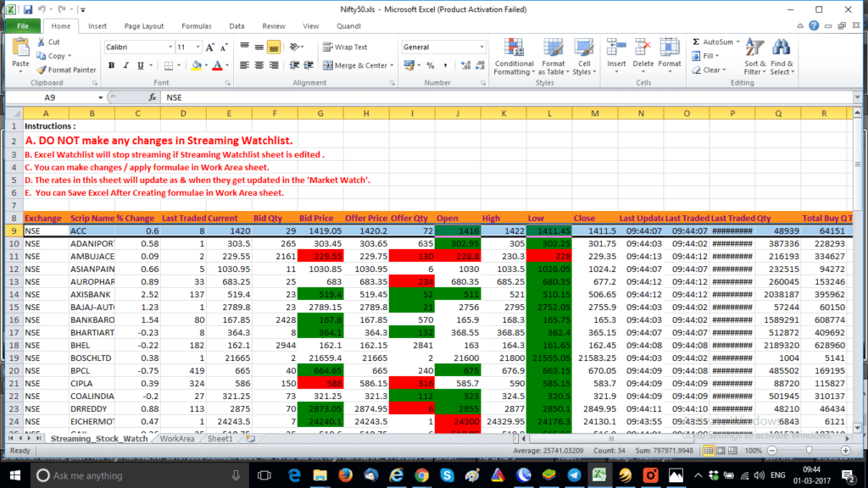Click the Format cells button

click(670, 55)
